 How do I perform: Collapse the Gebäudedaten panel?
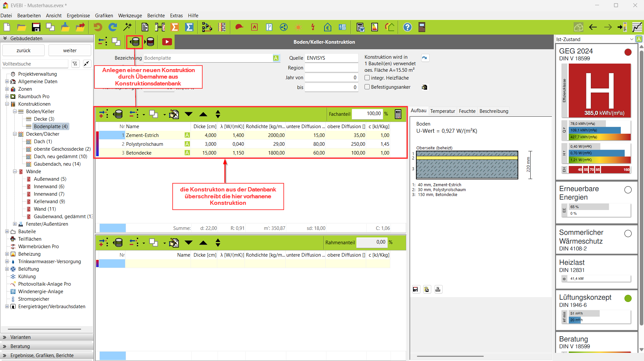click(x=5, y=38)
